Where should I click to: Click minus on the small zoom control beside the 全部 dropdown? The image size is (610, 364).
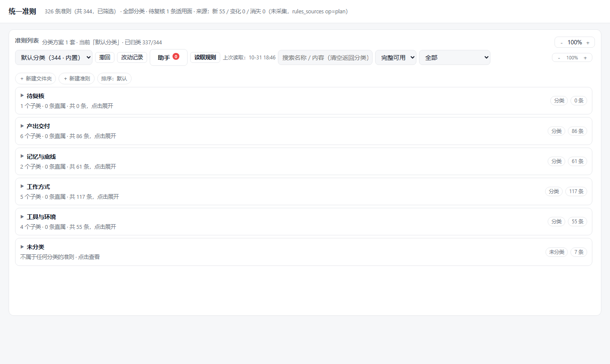tap(559, 58)
